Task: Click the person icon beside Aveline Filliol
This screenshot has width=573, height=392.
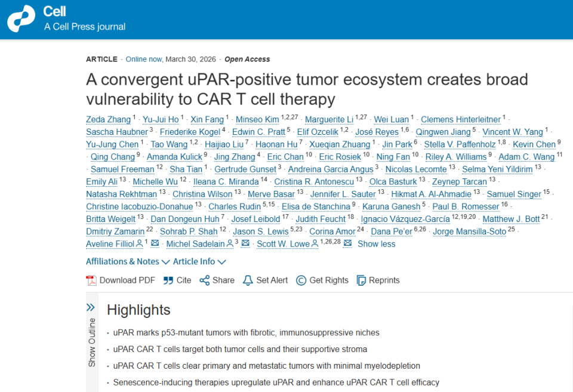Action: coord(139,243)
